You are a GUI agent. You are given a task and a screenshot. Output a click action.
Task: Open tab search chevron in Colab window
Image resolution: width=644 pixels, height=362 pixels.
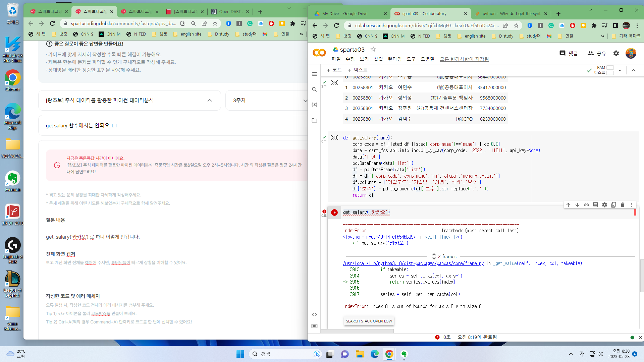tap(590, 10)
